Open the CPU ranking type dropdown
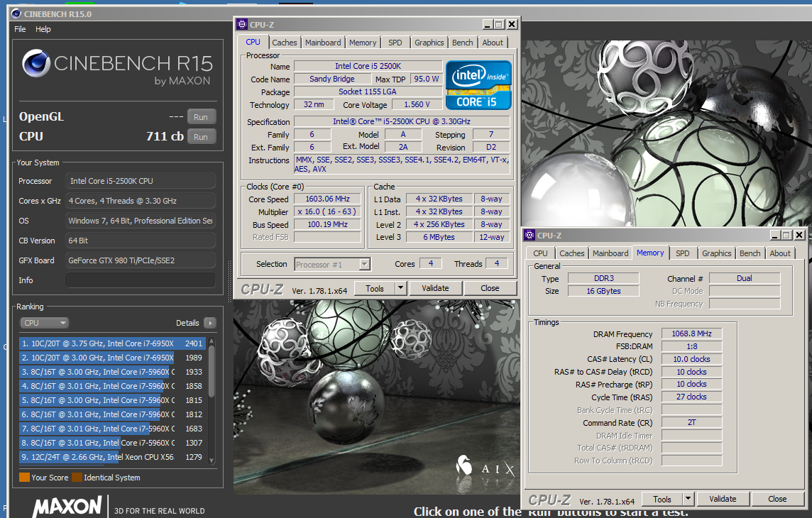 (44, 323)
